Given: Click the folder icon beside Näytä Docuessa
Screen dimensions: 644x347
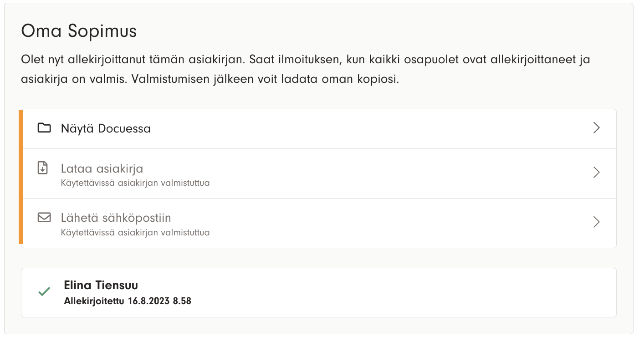Looking at the screenshot, I should pyautogui.click(x=44, y=128).
